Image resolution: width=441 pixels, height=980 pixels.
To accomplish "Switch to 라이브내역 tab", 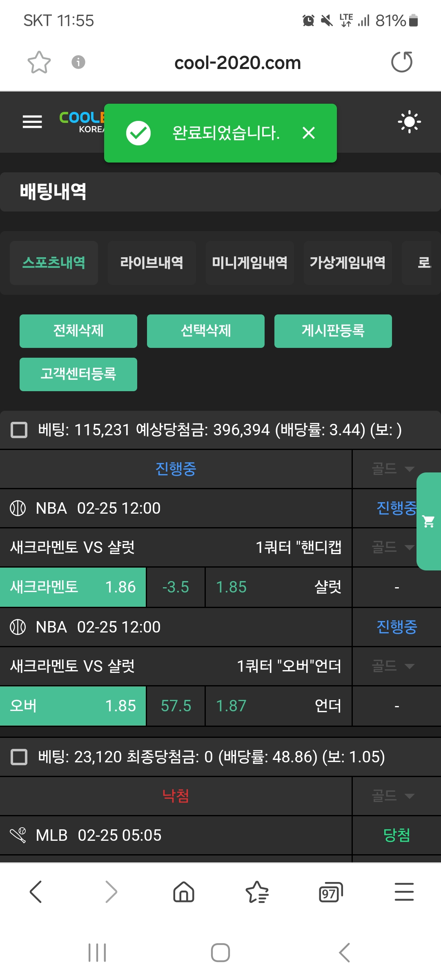I will (x=151, y=263).
